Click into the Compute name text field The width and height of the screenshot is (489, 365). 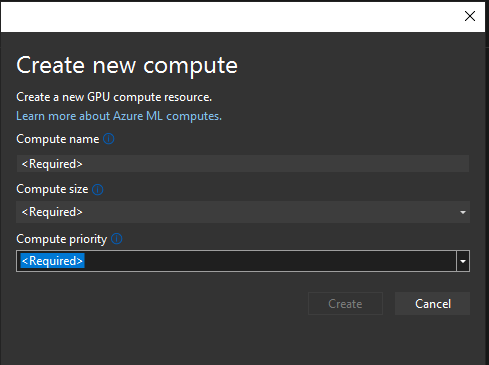tap(243, 164)
